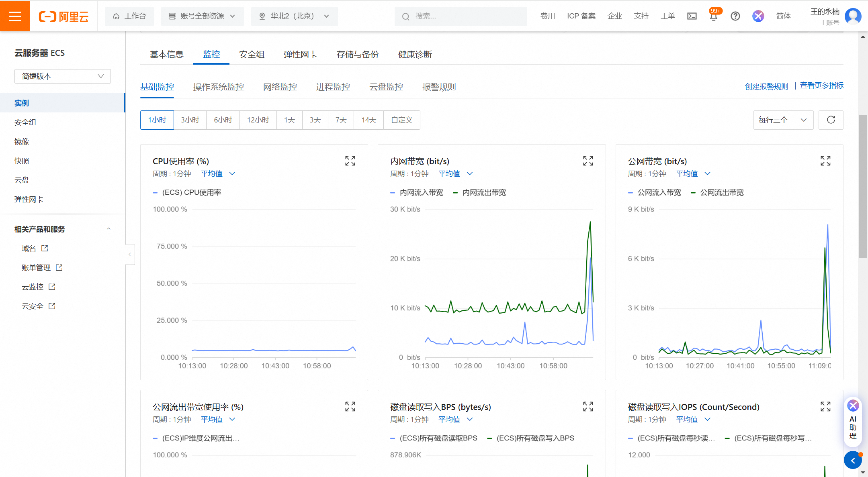Click the top search field
Screen dimensions: 868x477
click(x=461, y=16)
